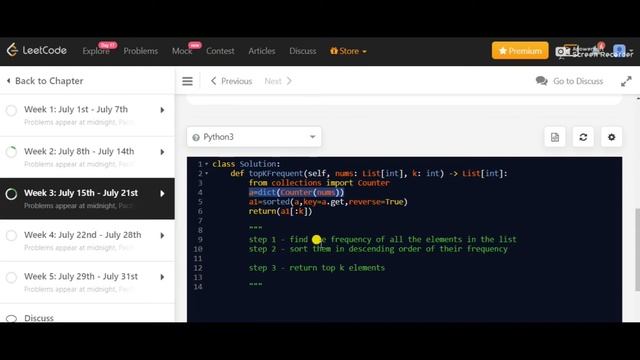Collapse the code fold arrow on line 2
The height and width of the screenshot is (360, 640).
coord(207,173)
